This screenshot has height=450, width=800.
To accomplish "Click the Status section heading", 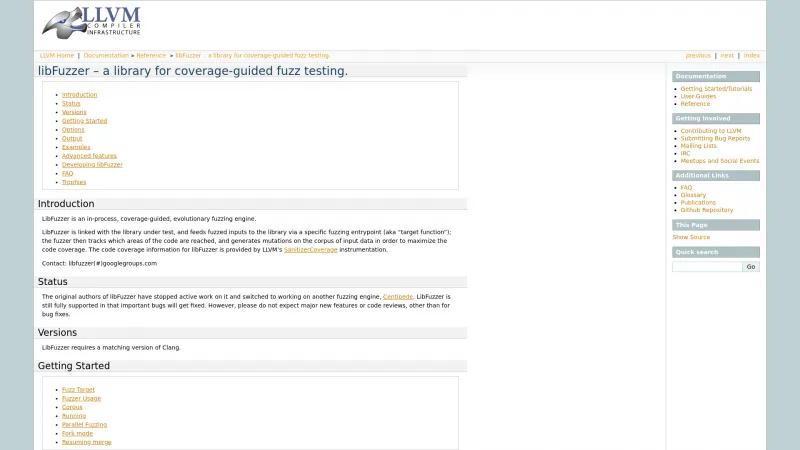I will coord(53,282).
